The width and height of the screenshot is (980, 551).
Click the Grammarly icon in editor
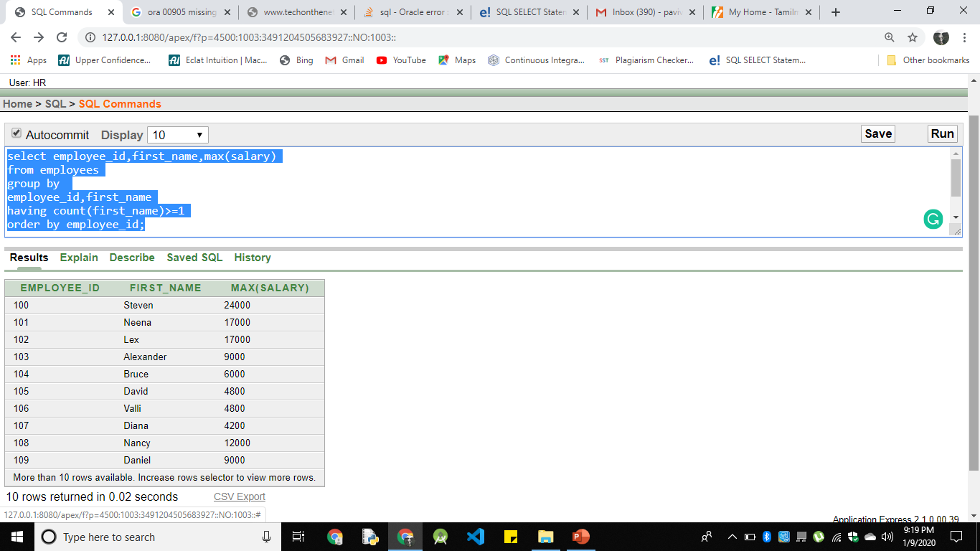933,220
